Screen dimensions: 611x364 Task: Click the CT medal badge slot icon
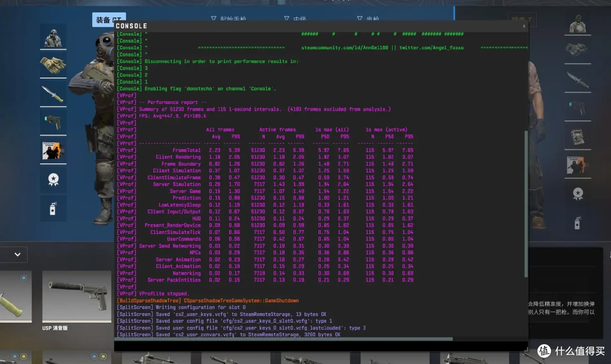[x=53, y=180]
